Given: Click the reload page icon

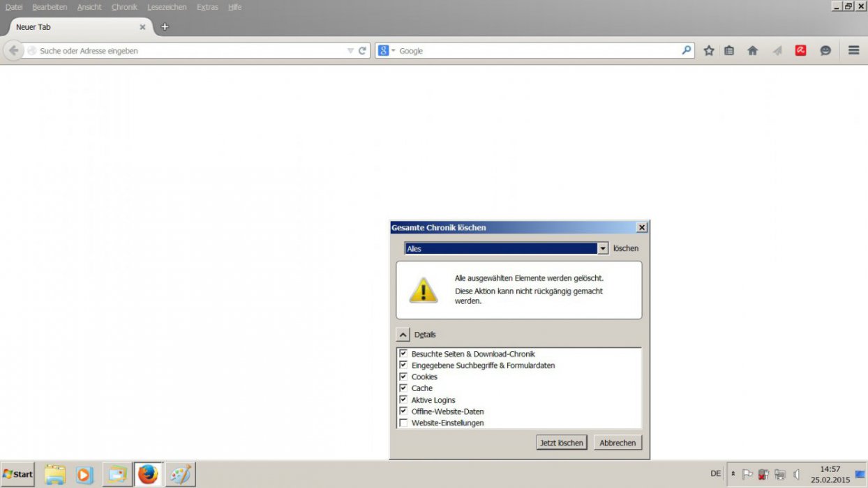Looking at the screenshot, I should coord(362,51).
